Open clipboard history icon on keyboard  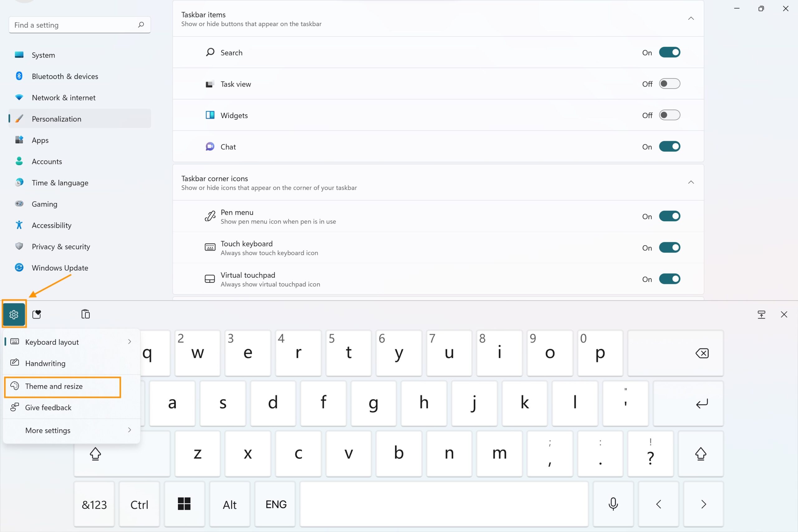[x=85, y=314]
